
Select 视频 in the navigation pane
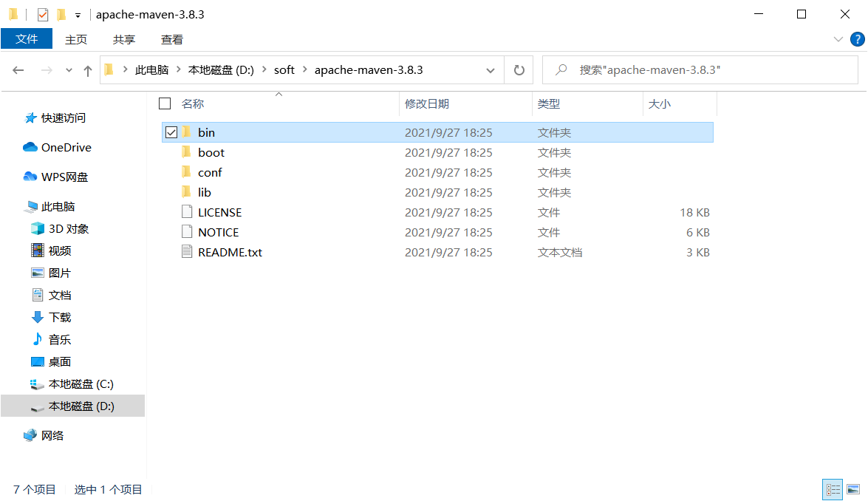point(60,250)
